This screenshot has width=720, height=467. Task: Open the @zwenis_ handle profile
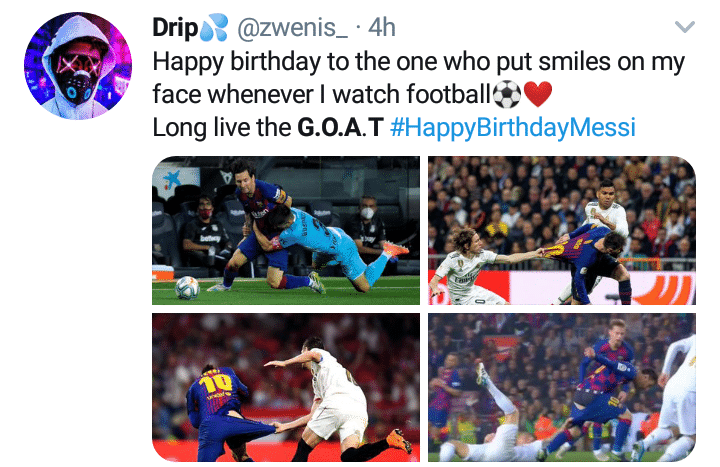pos(293,28)
